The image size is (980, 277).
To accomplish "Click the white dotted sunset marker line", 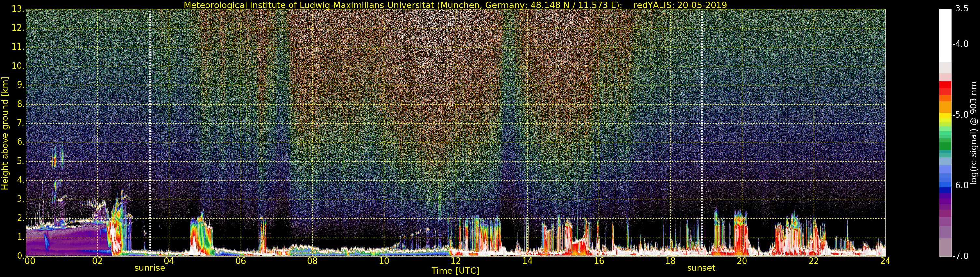I will tap(702, 133).
